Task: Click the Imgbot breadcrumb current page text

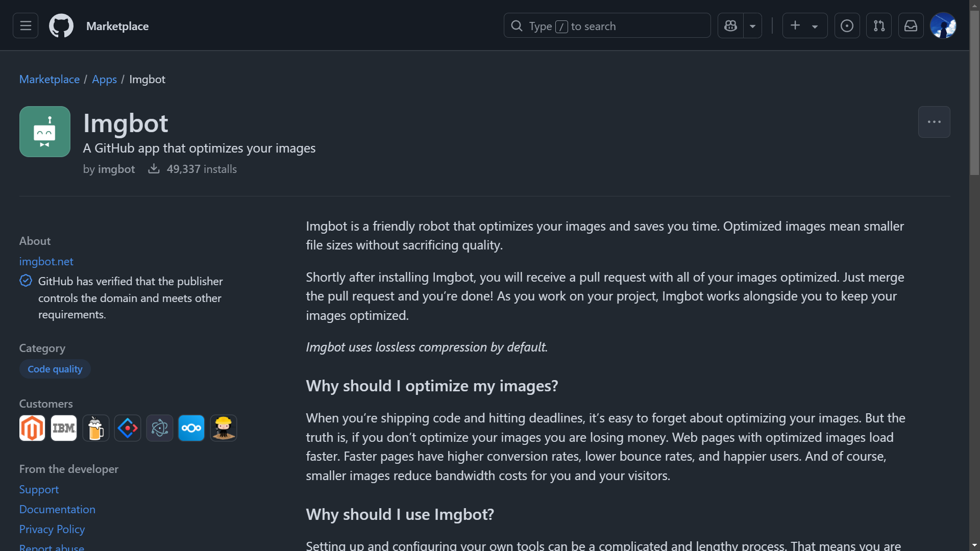Action: click(x=147, y=79)
